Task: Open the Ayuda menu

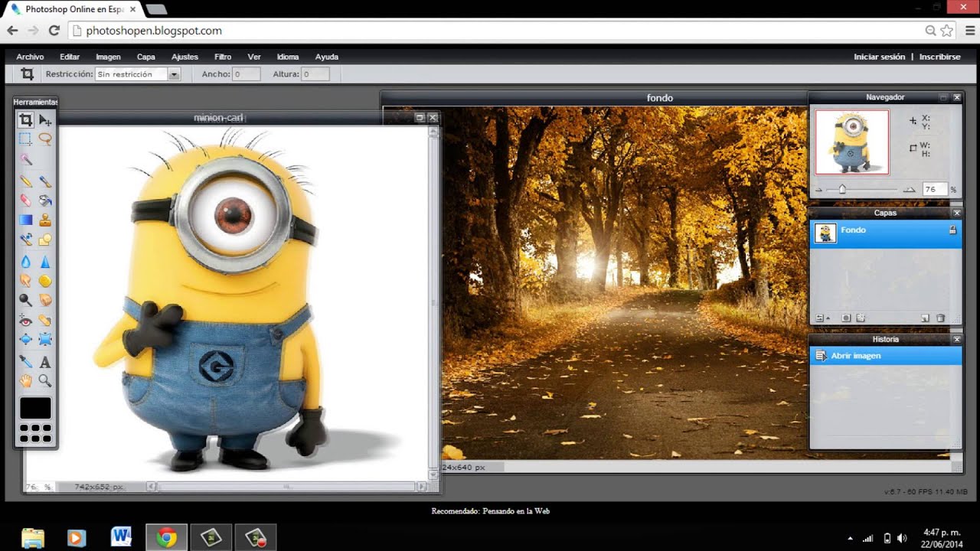Action: (327, 57)
